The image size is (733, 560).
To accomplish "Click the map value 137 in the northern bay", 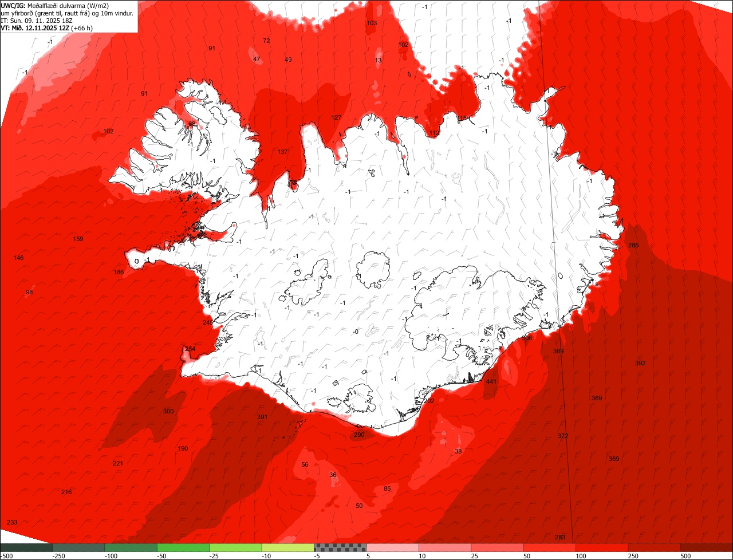I will coord(282,152).
